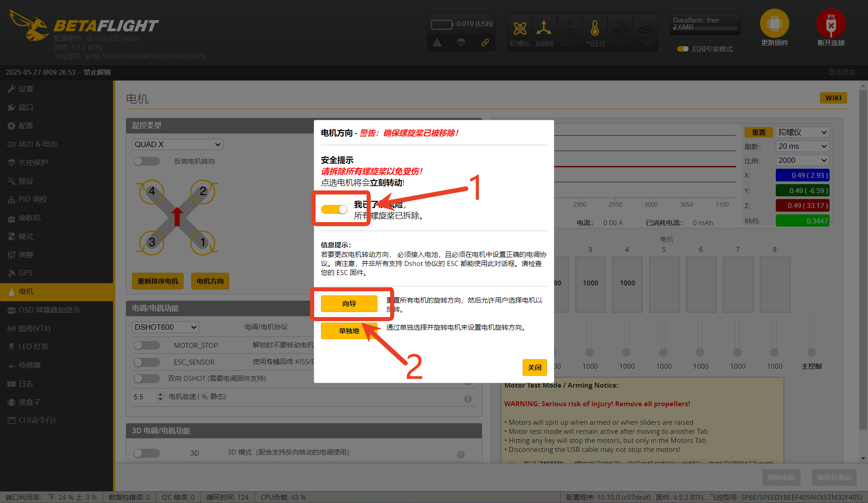Close the motor direction dialog with 关闭

point(534,367)
